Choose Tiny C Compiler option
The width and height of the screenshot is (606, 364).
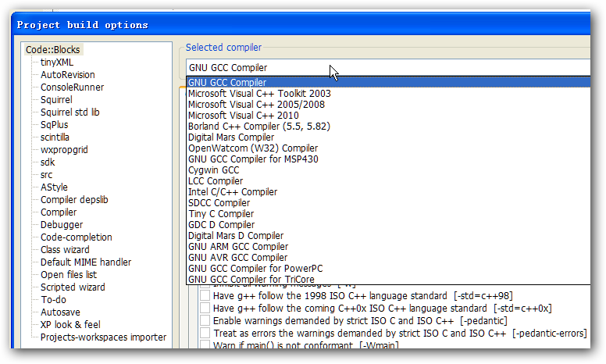(388, 214)
